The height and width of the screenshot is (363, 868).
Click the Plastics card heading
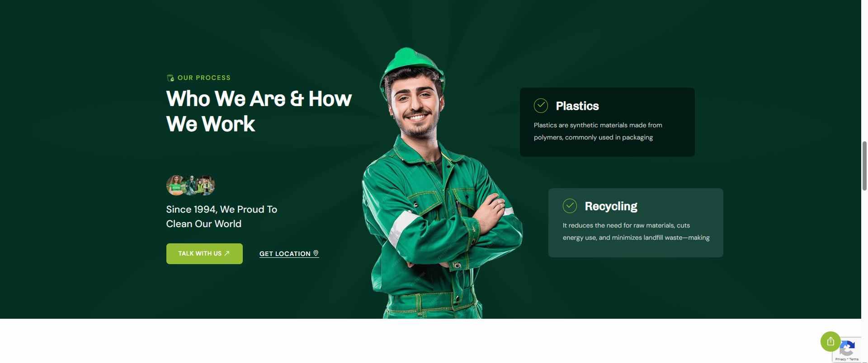[577, 106]
